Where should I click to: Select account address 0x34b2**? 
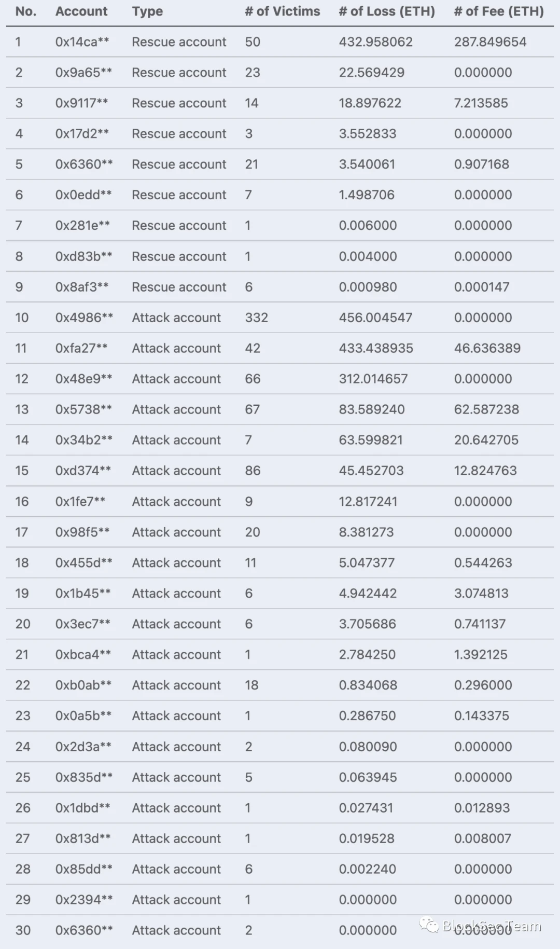pyautogui.click(x=84, y=440)
